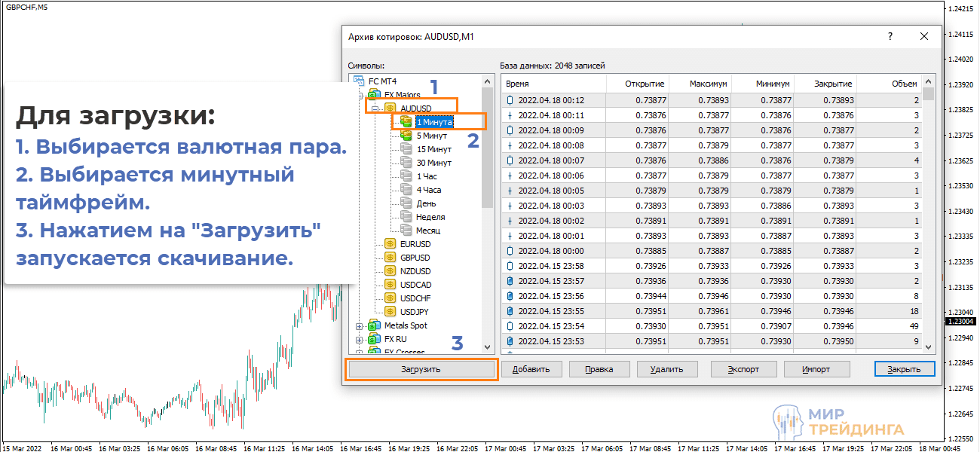This screenshot has width=980, height=452.
Task: Collapse the AUDUSD tree node
Action: point(375,108)
